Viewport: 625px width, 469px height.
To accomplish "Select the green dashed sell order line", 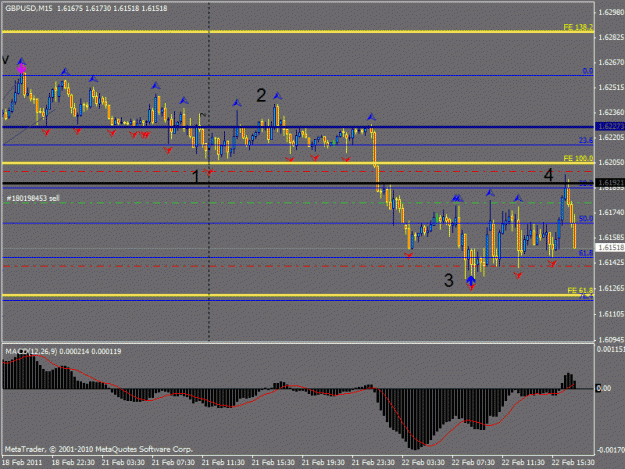I will 298,203.
